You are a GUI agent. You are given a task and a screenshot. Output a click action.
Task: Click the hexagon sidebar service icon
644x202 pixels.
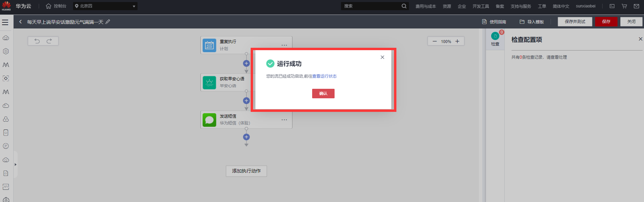6,51
